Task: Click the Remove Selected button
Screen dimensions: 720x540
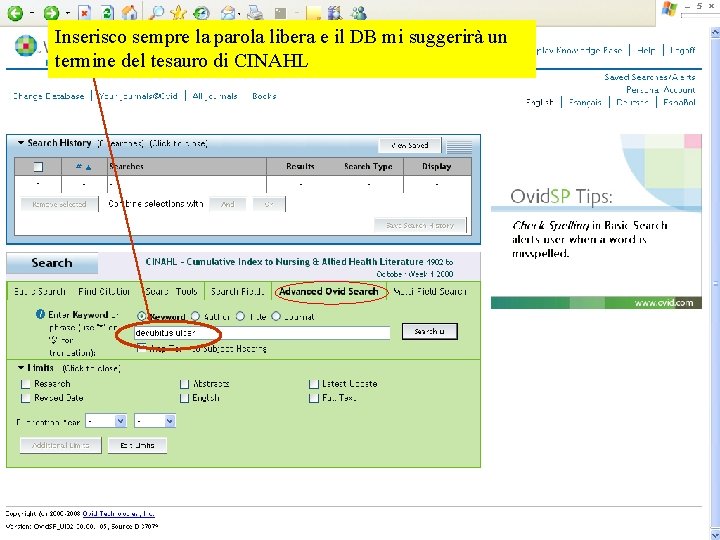Action: (59, 204)
